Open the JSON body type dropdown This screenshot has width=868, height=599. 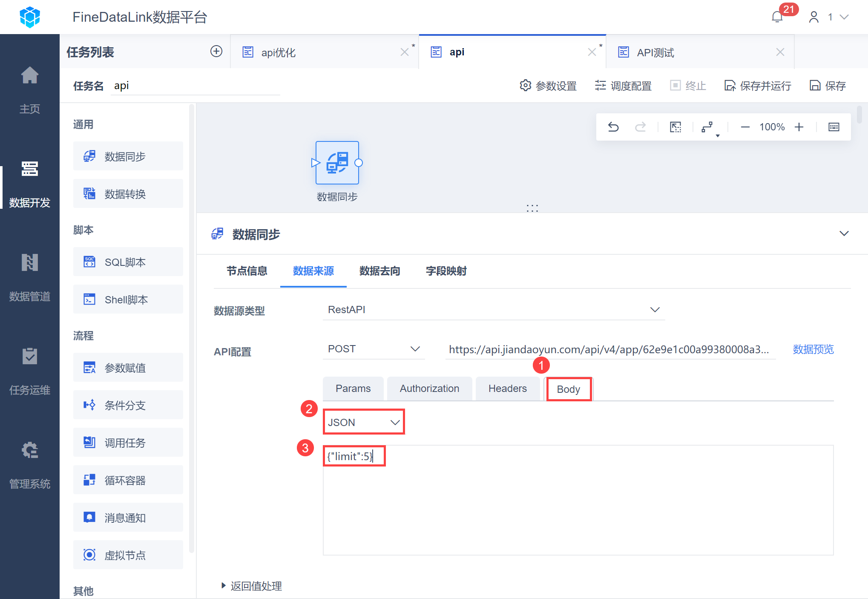click(363, 422)
